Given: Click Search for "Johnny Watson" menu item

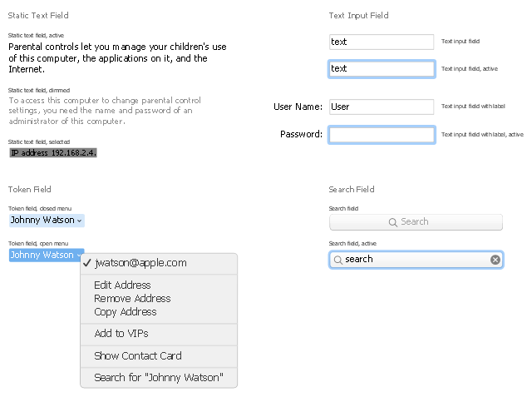Looking at the screenshot, I should pos(158,378).
